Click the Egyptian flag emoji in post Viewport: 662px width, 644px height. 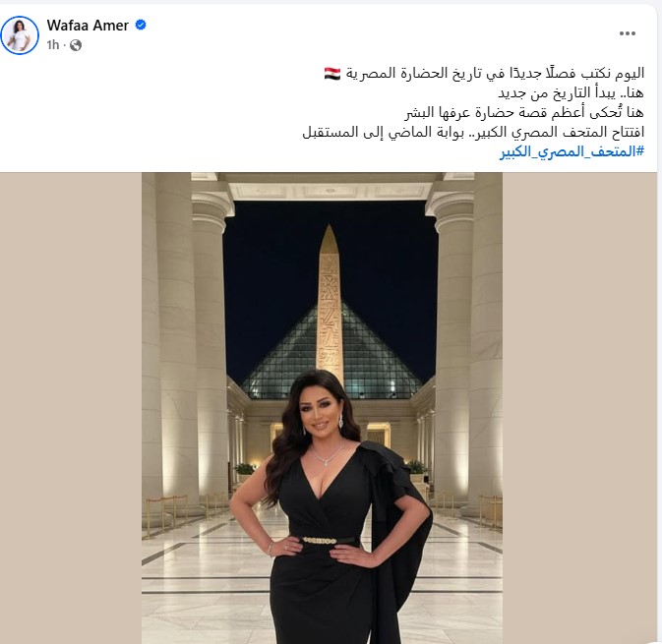(332, 74)
